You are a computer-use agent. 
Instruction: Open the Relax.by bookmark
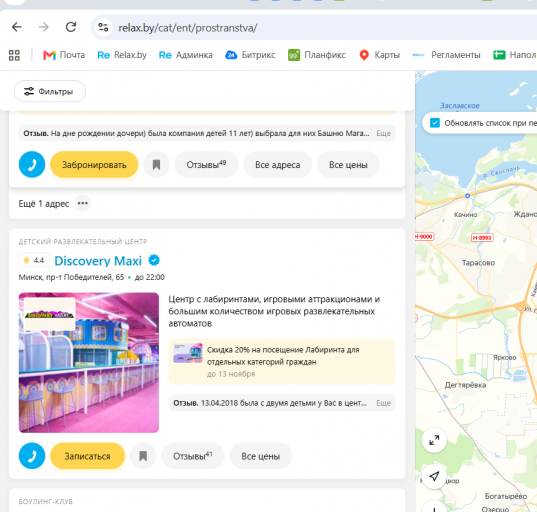pyautogui.click(x=122, y=55)
